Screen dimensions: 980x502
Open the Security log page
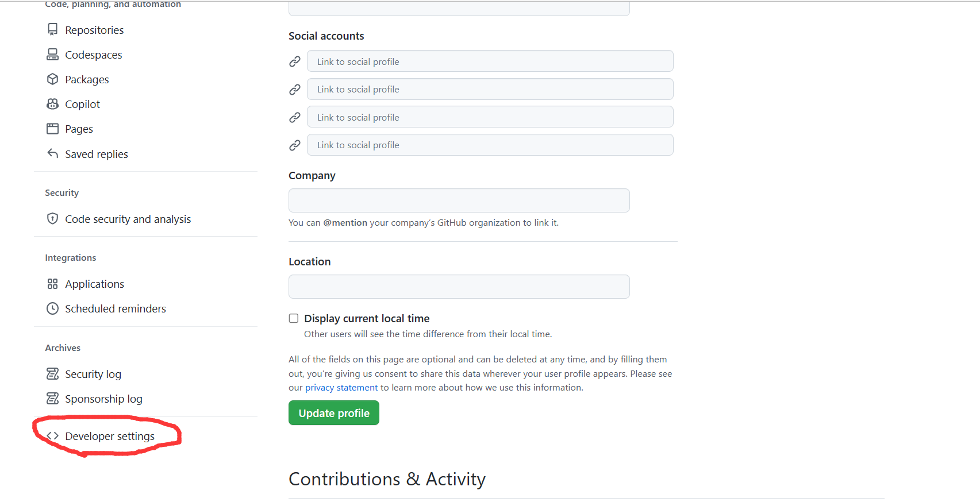click(x=93, y=374)
